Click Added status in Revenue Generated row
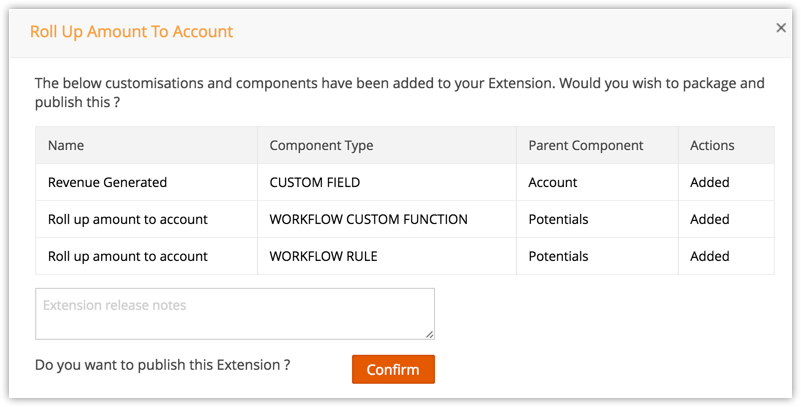 click(x=710, y=182)
